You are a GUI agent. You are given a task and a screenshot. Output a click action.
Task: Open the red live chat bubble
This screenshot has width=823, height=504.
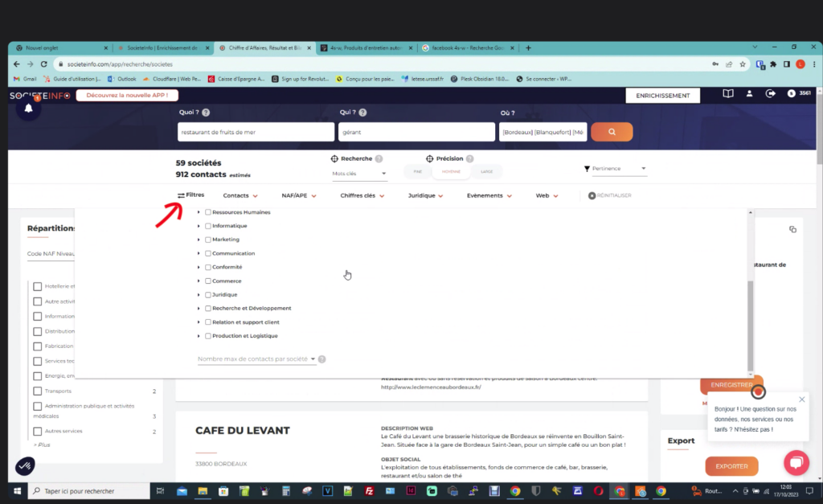pos(796,463)
